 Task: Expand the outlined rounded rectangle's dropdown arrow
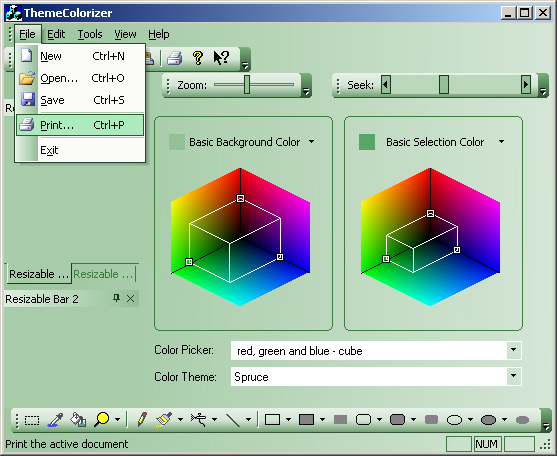[379, 419]
